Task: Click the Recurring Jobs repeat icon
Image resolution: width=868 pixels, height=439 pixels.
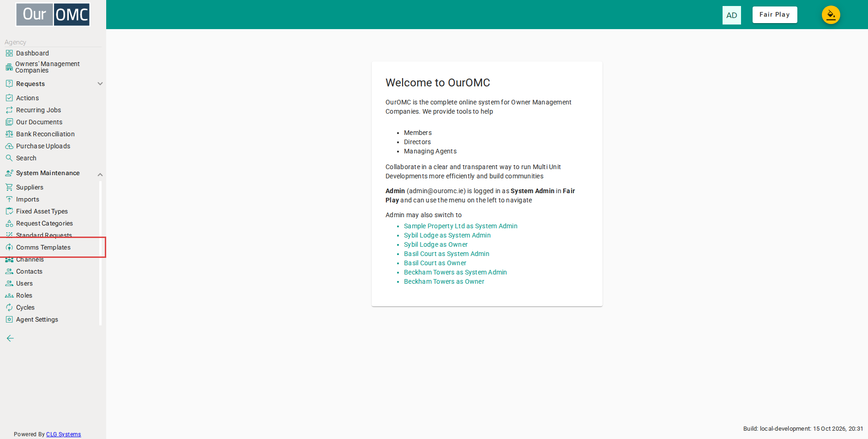Action: [x=9, y=110]
